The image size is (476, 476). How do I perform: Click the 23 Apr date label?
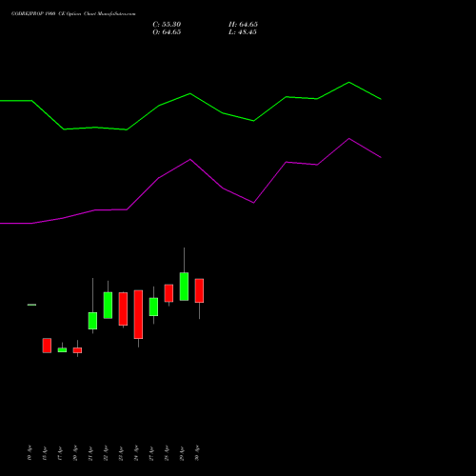(x=121, y=453)
